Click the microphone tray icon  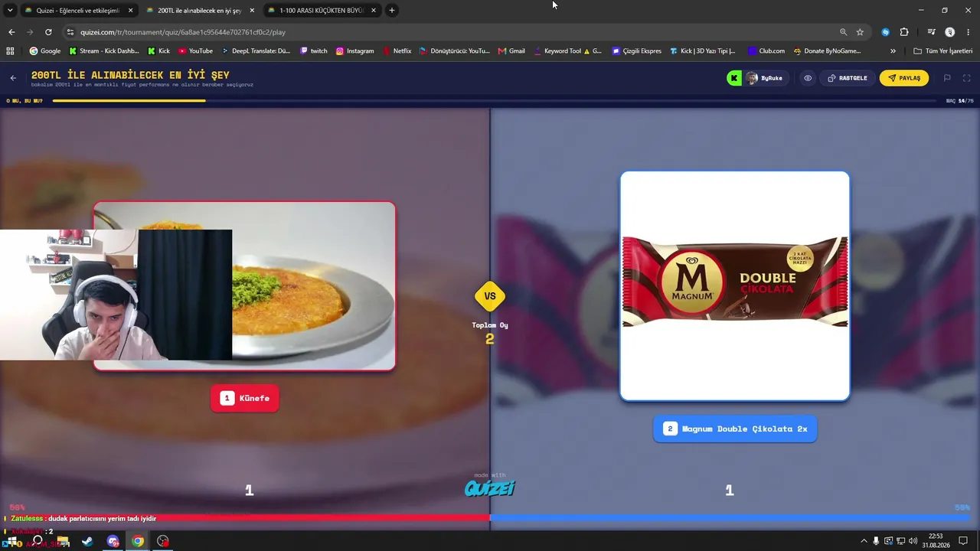(876, 541)
